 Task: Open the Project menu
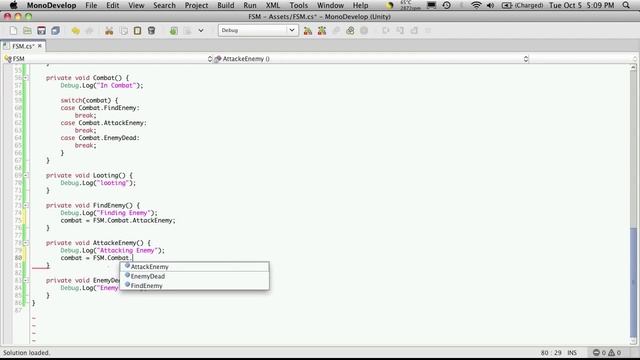click(x=196, y=5)
